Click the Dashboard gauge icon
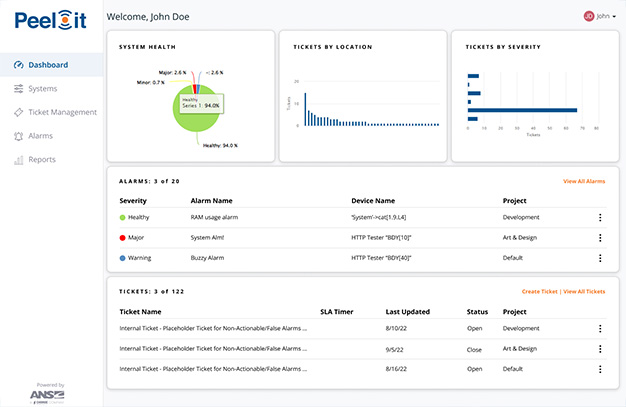Screen dimensions: 626x407 18,65
